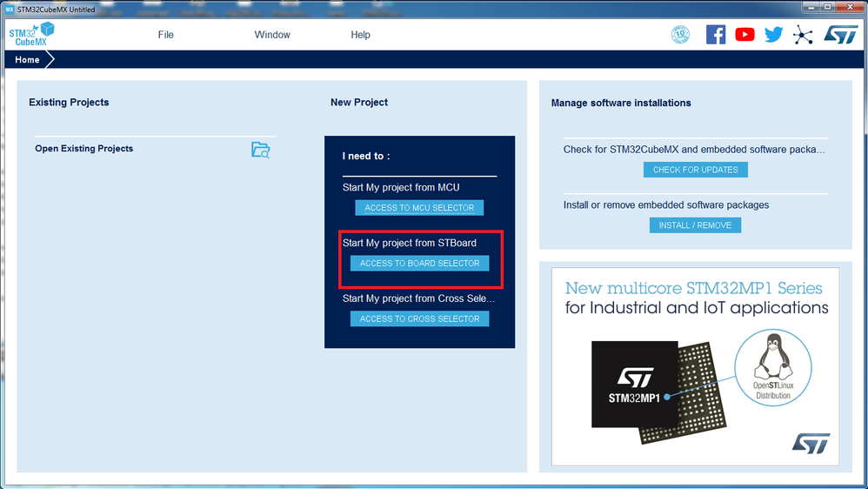This screenshot has height=489, width=868.
Task: Click Open Existing Projects label
Action: pyautogui.click(x=84, y=149)
